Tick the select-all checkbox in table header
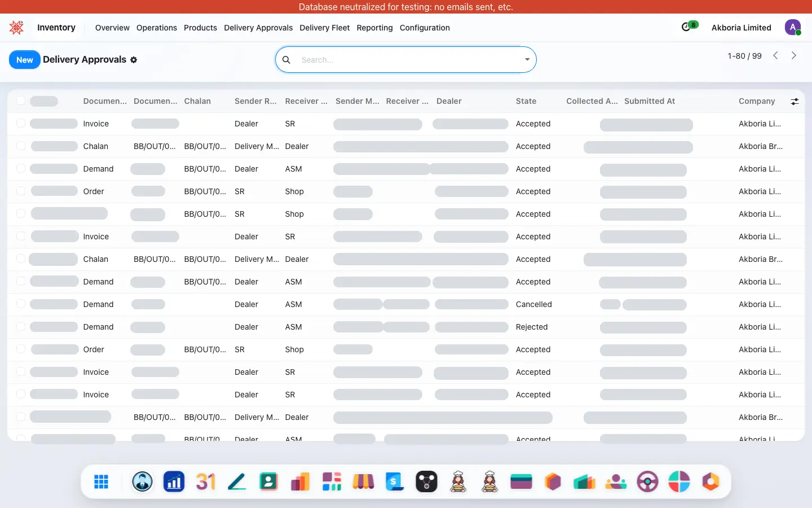Viewport: 812px width, 508px height. point(21,101)
